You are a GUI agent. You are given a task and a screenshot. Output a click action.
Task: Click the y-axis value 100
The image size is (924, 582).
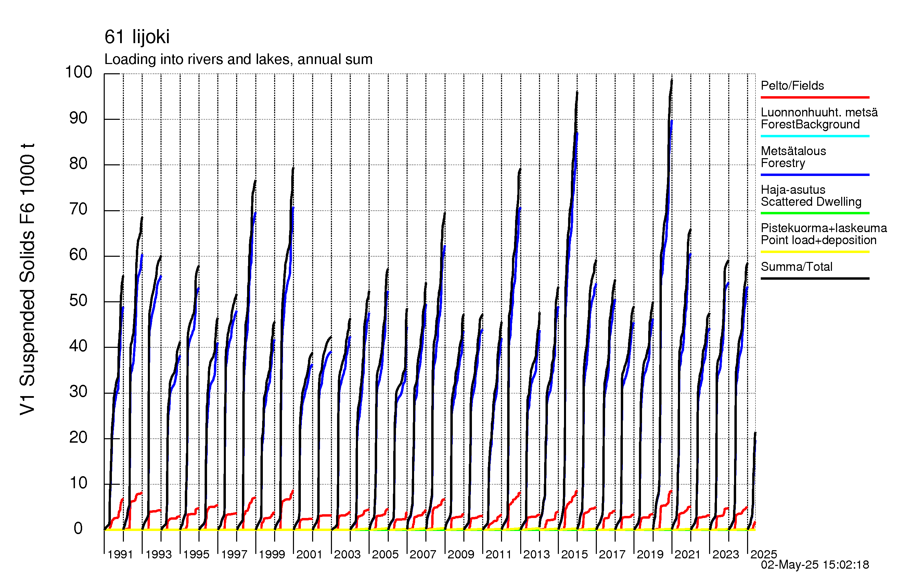[79, 72]
